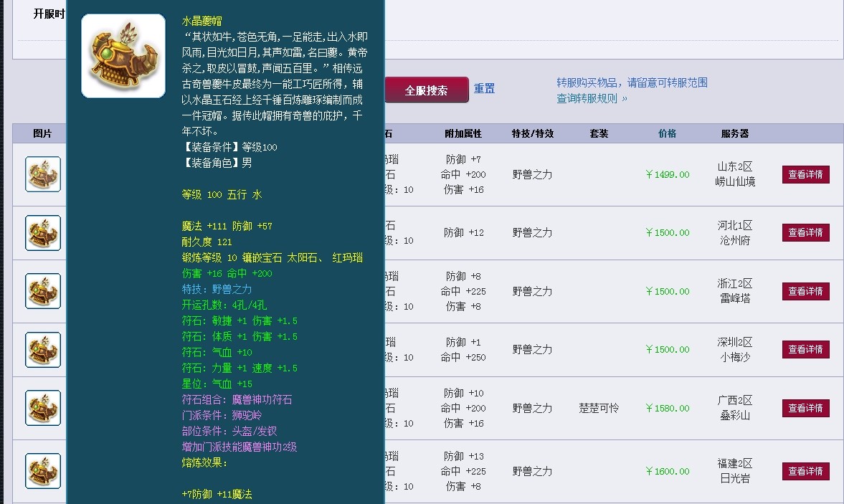Click the ¥1499.00 price
The image size is (844, 504).
(x=668, y=174)
